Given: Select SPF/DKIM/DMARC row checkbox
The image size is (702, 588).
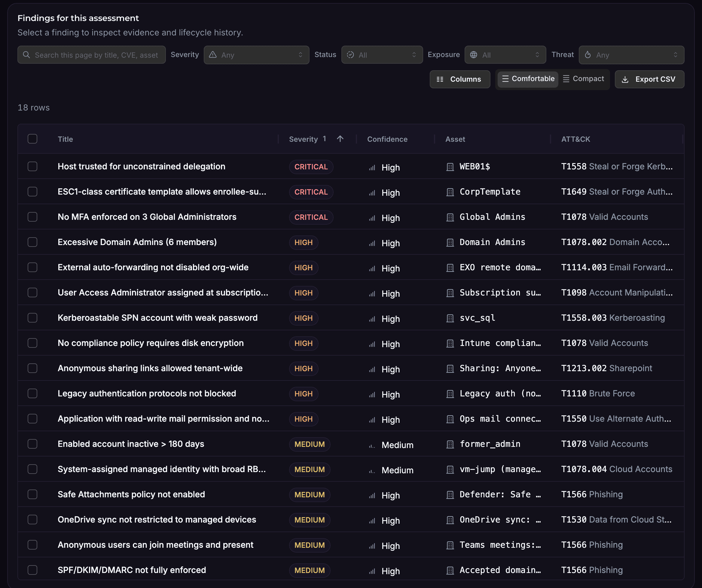Looking at the screenshot, I should click(x=32, y=570).
